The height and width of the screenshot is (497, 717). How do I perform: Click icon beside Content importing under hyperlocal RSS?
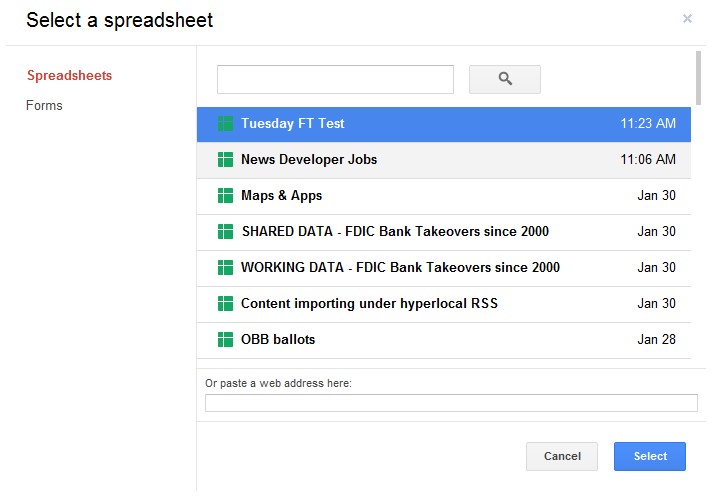click(x=225, y=304)
